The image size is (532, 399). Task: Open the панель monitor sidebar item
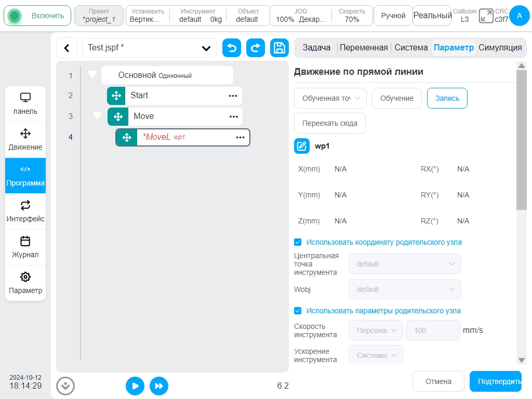25,104
